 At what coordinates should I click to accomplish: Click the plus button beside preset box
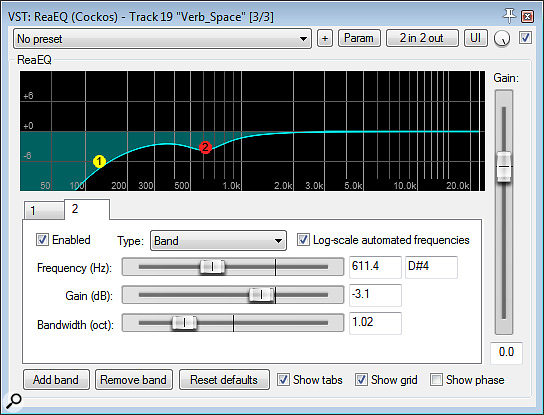pyautogui.click(x=325, y=38)
